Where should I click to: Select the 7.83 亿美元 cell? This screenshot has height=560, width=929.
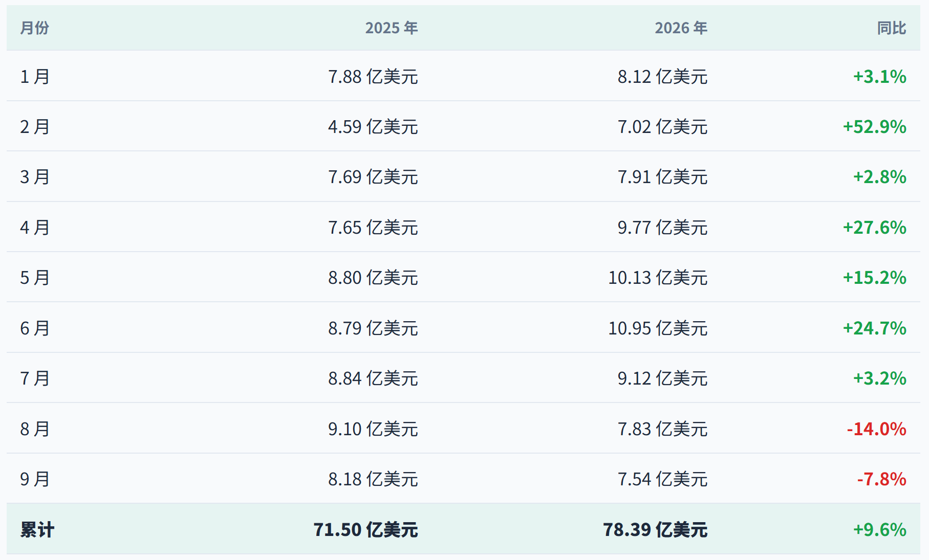[663, 429]
